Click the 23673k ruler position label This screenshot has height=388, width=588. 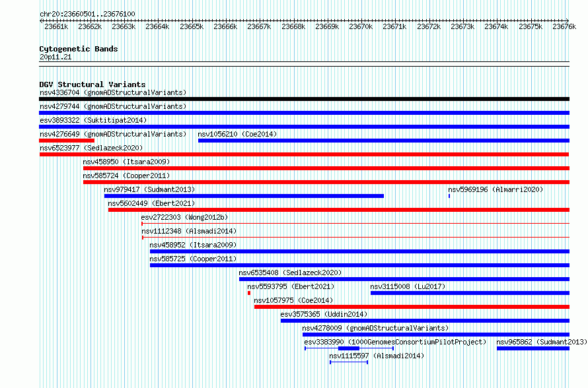(x=462, y=26)
